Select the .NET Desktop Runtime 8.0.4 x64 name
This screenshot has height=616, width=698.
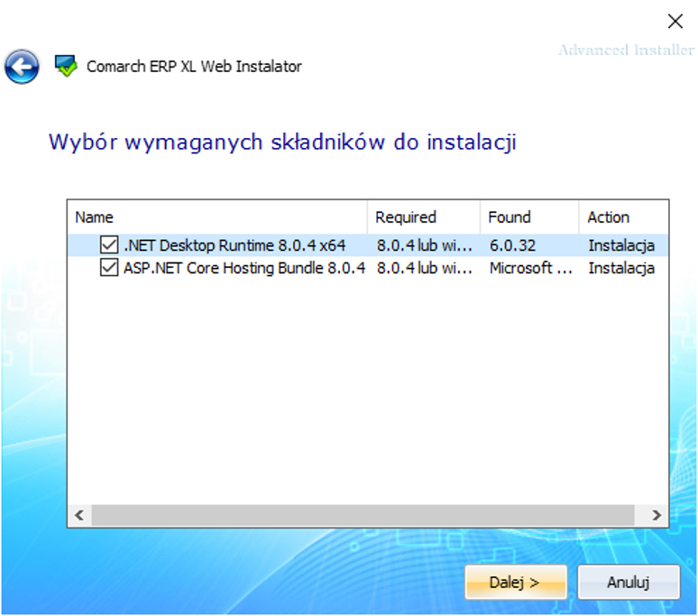coord(234,245)
